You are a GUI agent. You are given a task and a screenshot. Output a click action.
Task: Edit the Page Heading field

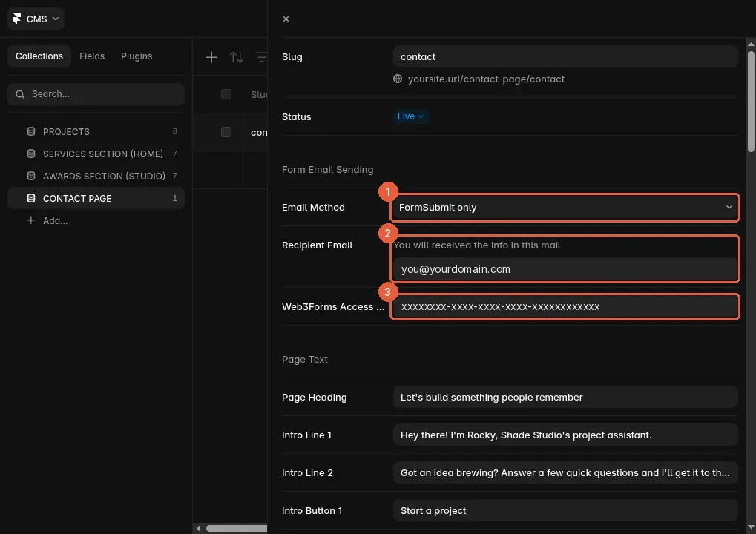tap(565, 397)
